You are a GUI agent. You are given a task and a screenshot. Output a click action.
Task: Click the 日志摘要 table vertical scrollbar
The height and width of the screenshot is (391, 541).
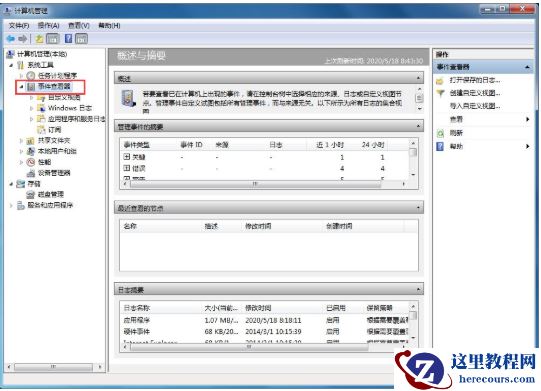(413, 322)
